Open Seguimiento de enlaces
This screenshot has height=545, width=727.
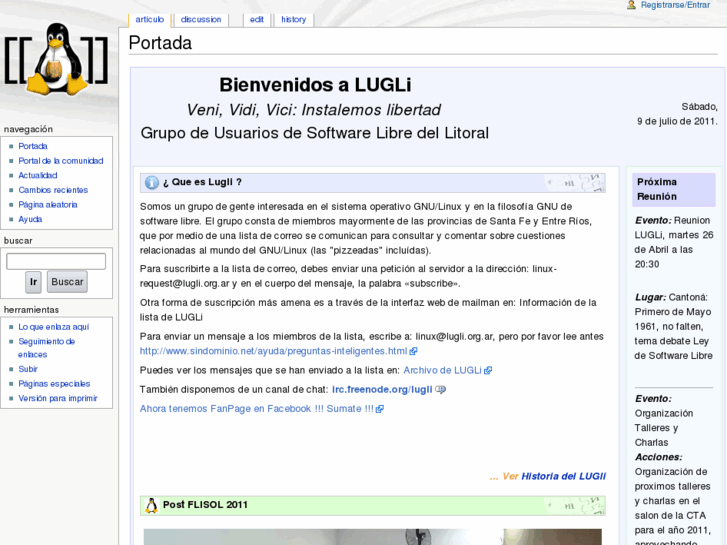(x=46, y=348)
